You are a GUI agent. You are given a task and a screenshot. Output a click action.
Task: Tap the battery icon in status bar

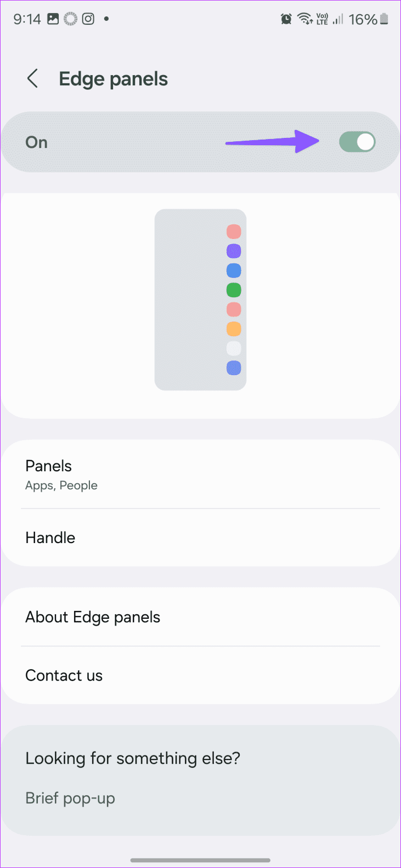point(385,19)
